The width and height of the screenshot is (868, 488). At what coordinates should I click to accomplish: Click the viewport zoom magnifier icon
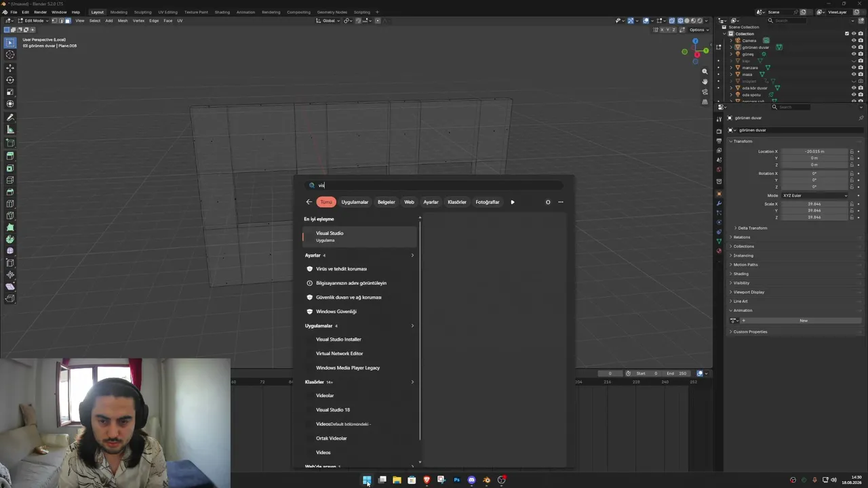[x=705, y=71]
